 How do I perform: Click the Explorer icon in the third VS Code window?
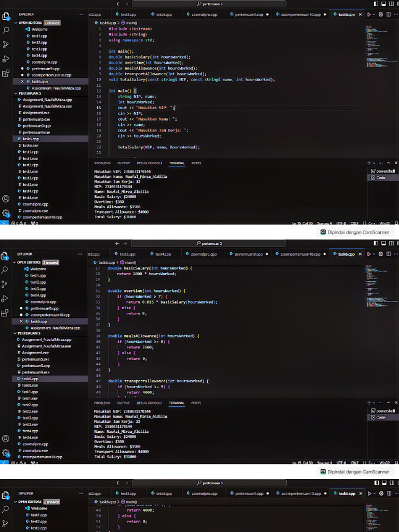[6, 496]
